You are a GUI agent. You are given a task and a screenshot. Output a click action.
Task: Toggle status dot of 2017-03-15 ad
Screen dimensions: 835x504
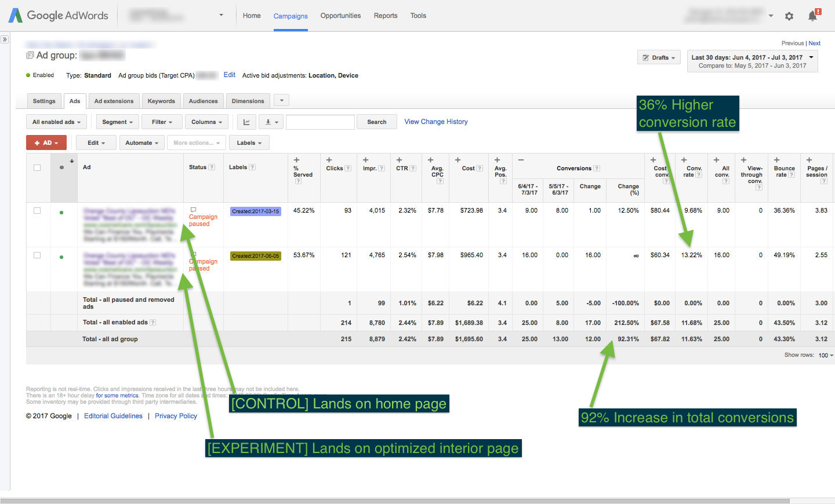[61, 213]
